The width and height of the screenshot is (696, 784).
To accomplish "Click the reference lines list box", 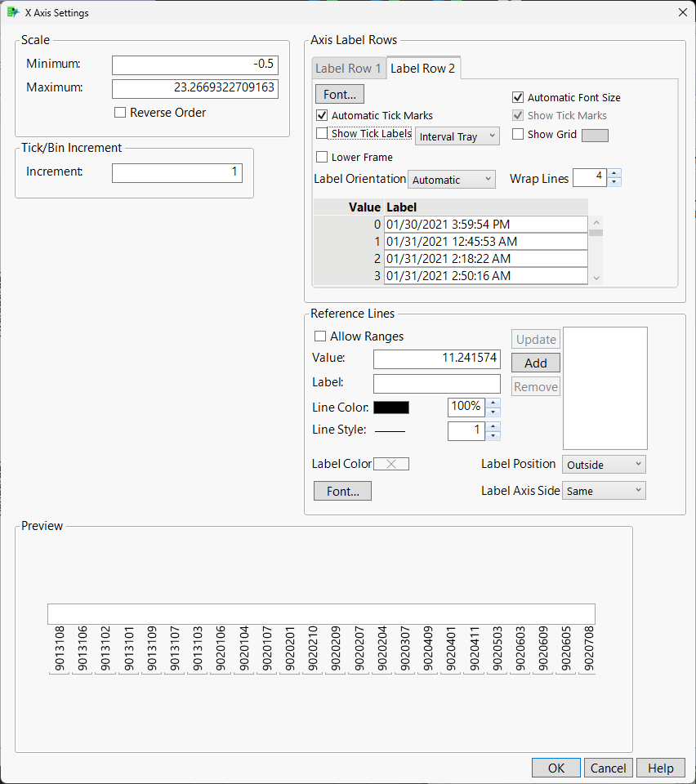I will click(605, 389).
